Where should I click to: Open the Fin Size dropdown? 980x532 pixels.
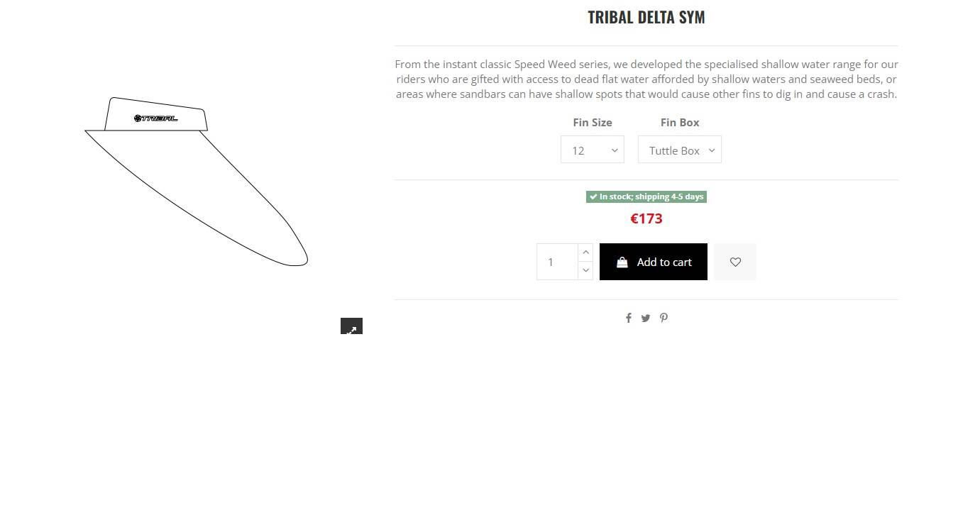pos(593,150)
